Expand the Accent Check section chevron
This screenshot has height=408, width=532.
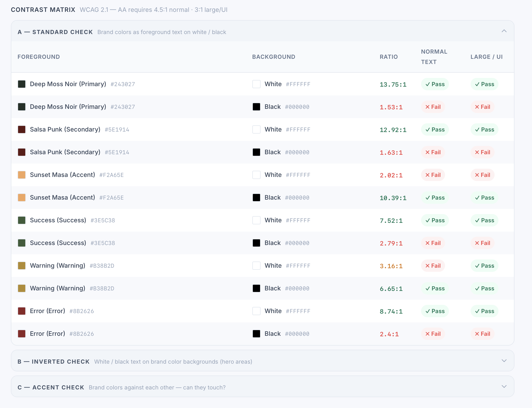tap(504, 387)
